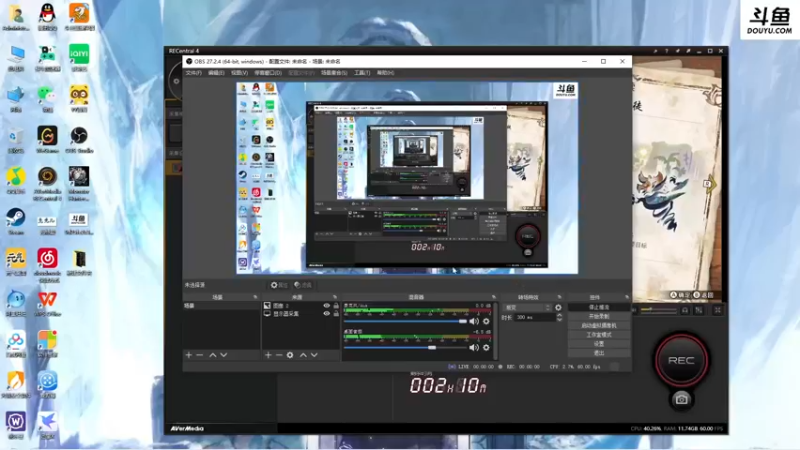Move the selected source up

click(303, 355)
